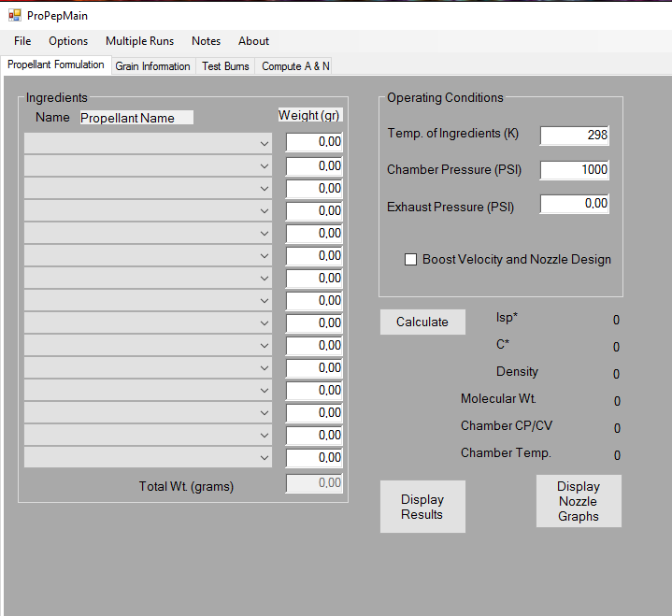The width and height of the screenshot is (672, 616).
Task: Click the Propellant Name text field
Action: (x=136, y=118)
